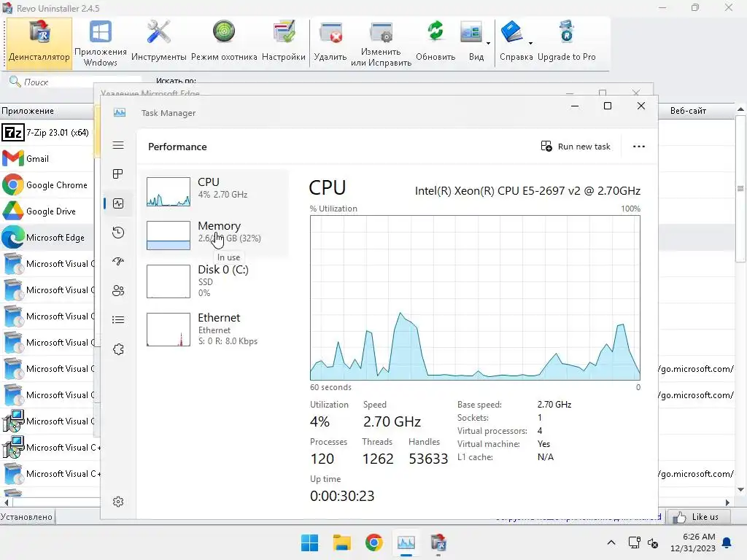747x560 pixels.
Task: Click Windows Start button on taskbar
Action: [309, 542]
